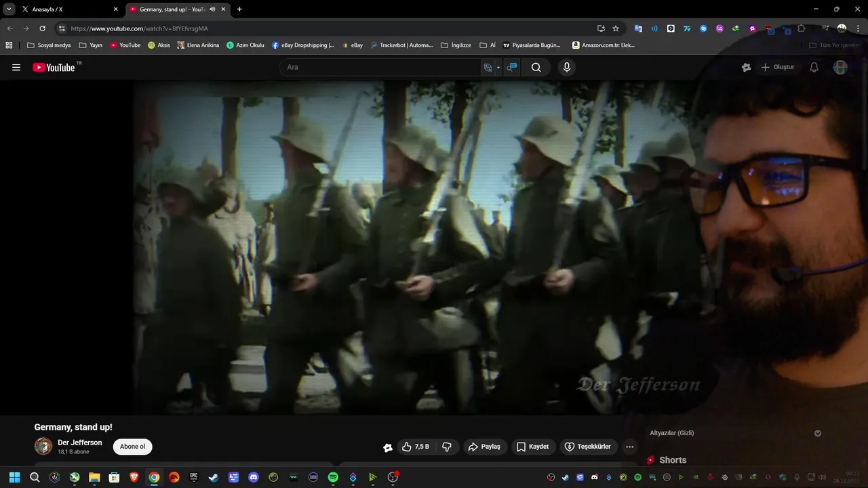This screenshot has width=868, height=488.
Task: Open more actions three-dot menu
Action: click(630, 447)
